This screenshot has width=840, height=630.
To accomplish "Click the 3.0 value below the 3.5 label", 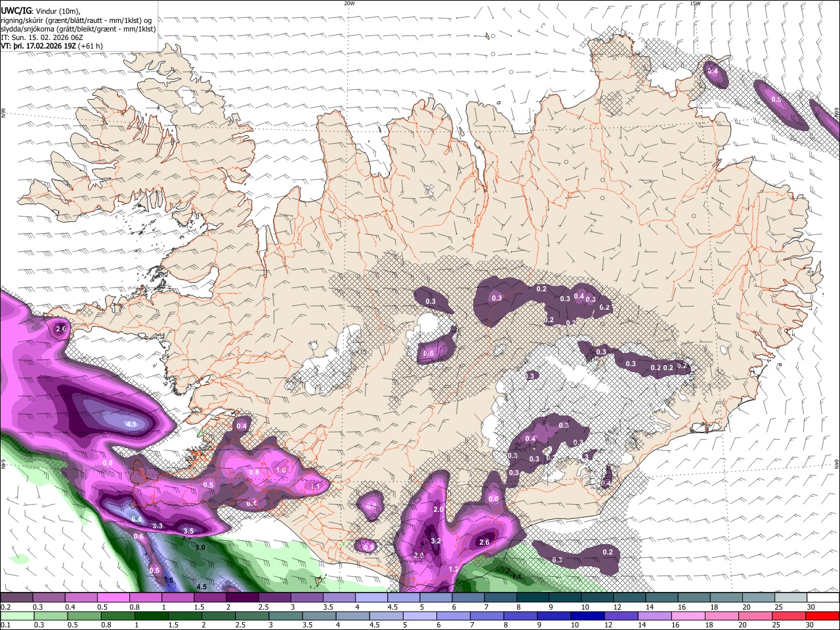I will (x=200, y=547).
